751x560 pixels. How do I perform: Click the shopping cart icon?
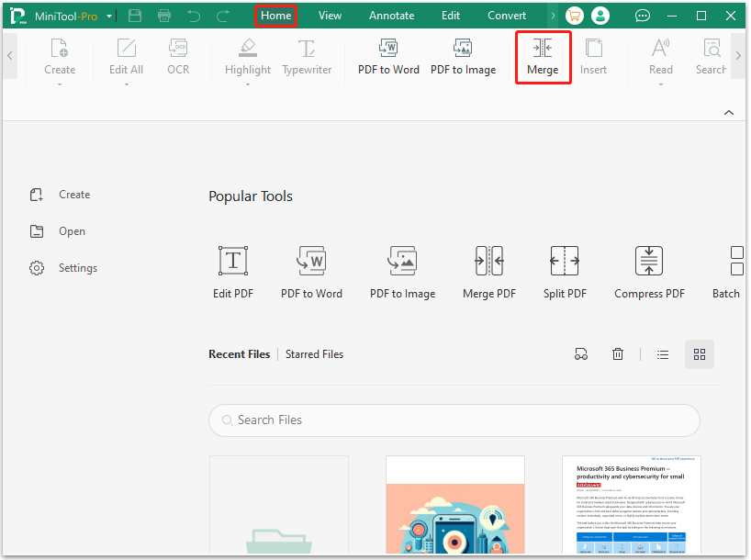pyautogui.click(x=574, y=16)
